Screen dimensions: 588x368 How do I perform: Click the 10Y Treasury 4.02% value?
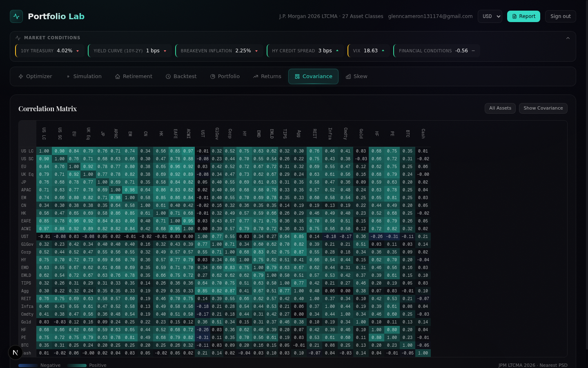click(x=65, y=51)
